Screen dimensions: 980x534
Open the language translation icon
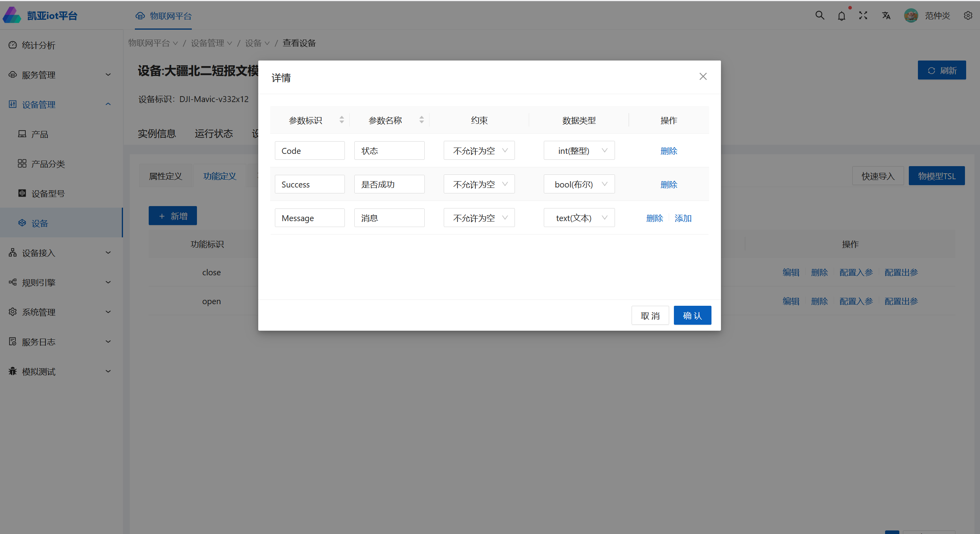886,15
